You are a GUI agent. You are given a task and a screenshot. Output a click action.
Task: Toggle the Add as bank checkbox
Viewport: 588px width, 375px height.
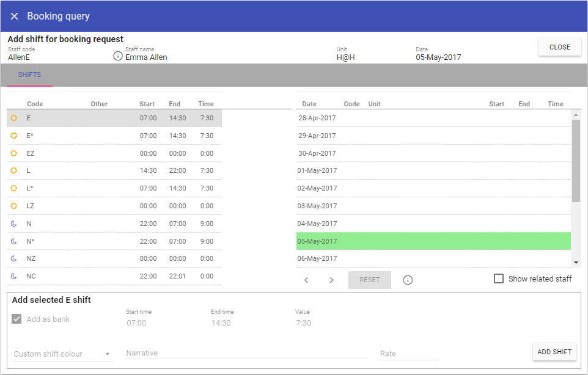coord(17,319)
